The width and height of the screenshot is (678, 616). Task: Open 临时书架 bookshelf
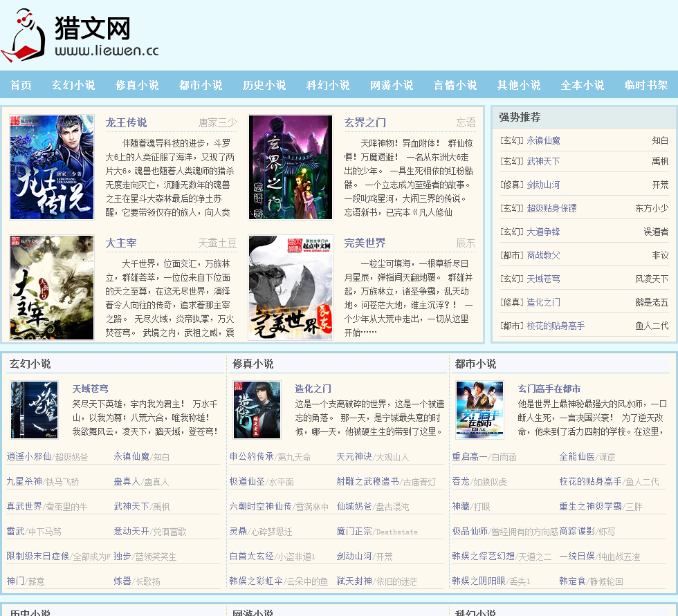[x=646, y=85]
